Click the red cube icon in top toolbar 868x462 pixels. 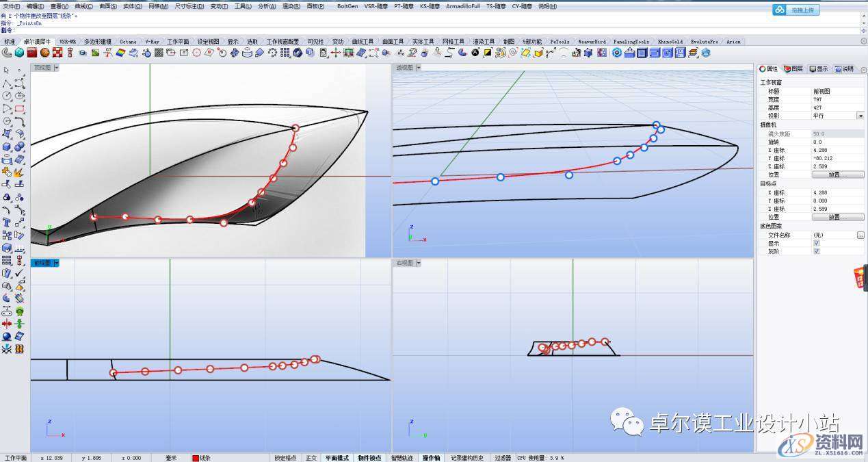pyautogui.click(x=32, y=52)
